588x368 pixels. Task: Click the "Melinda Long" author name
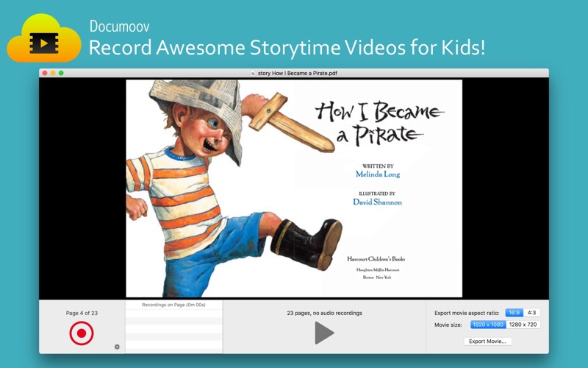coord(378,174)
